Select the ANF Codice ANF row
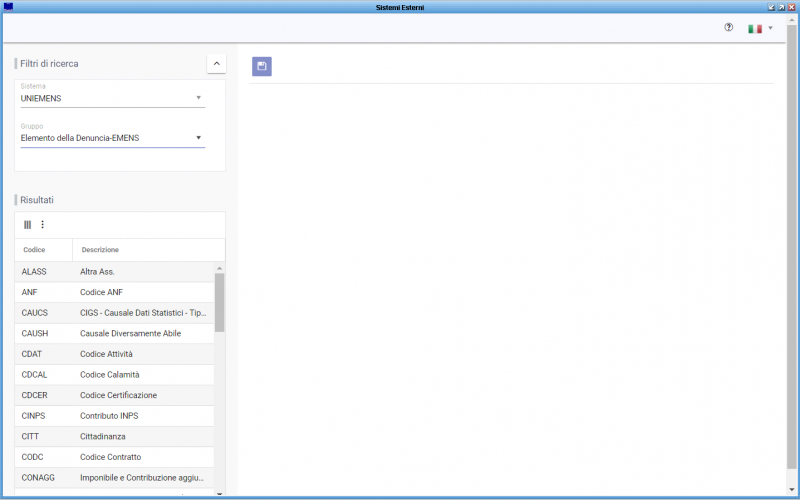This screenshot has width=800, height=500. (x=114, y=292)
